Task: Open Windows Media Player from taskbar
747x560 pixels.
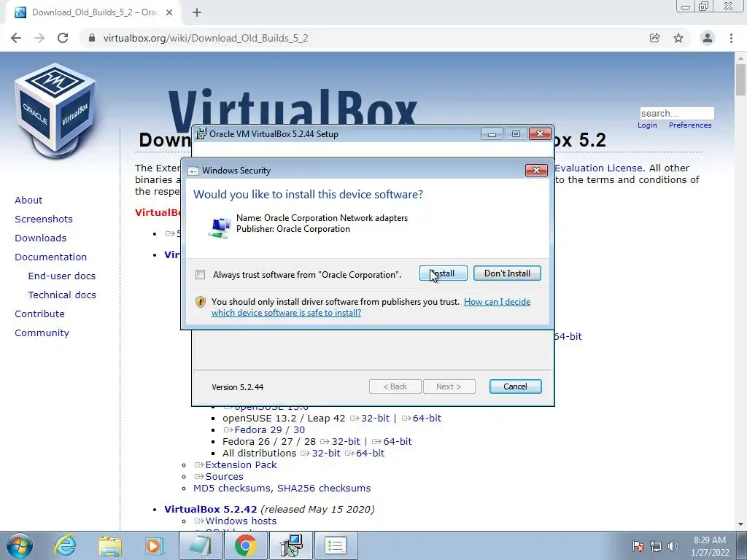Action: tap(153, 545)
